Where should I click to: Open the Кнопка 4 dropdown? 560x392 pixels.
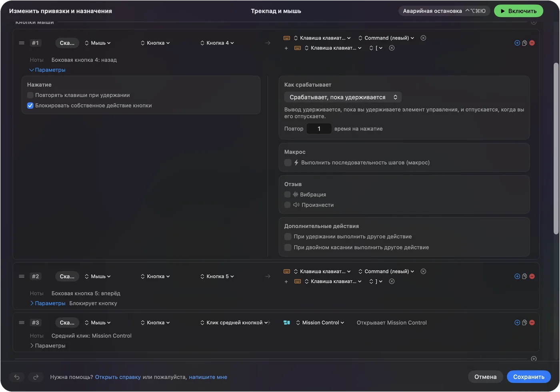tap(217, 43)
